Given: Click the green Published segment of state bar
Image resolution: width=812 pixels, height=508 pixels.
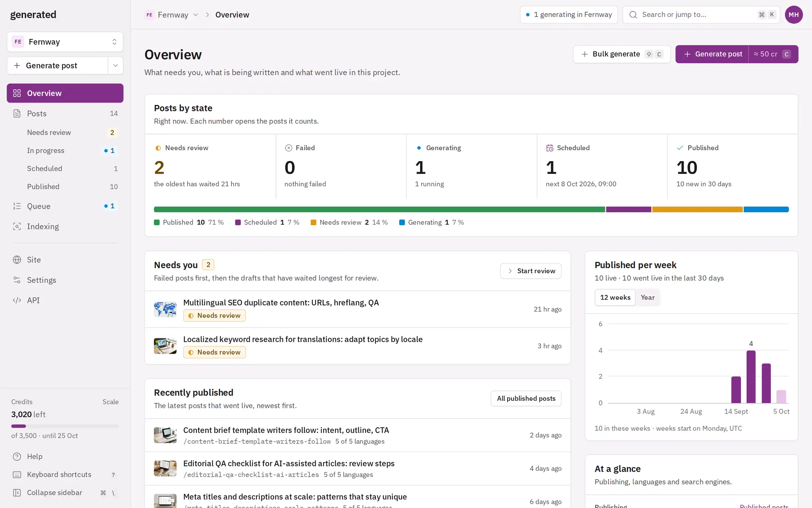Looking at the screenshot, I should tap(379, 210).
